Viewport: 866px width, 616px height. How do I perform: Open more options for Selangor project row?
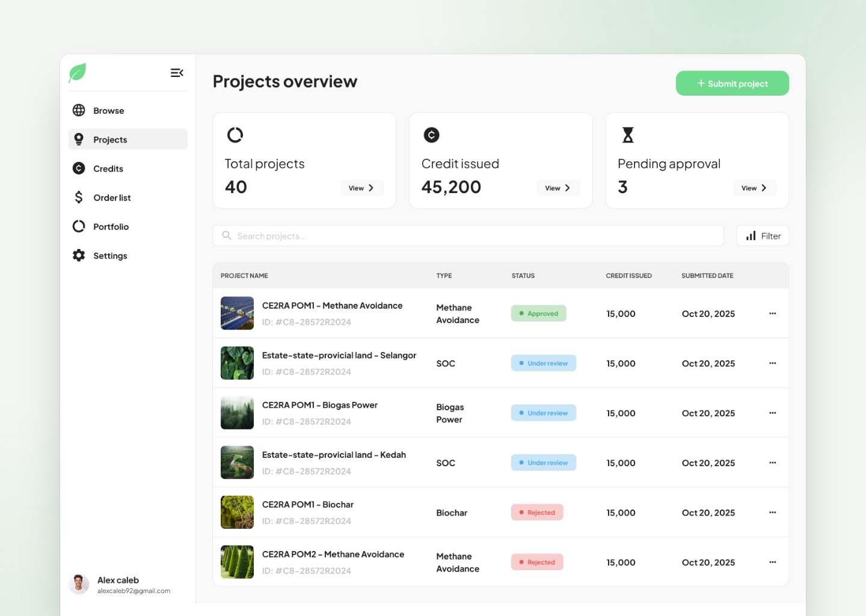point(773,363)
